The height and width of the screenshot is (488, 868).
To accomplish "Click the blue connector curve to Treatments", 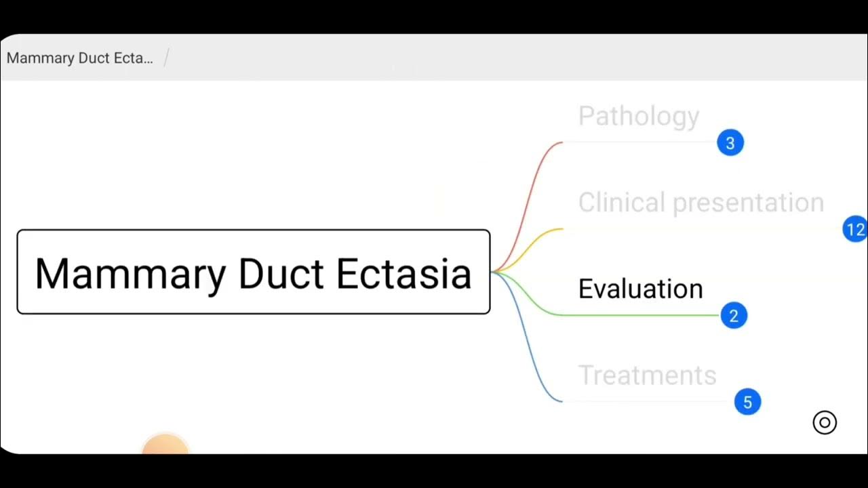I will click(x=533, y=352).
